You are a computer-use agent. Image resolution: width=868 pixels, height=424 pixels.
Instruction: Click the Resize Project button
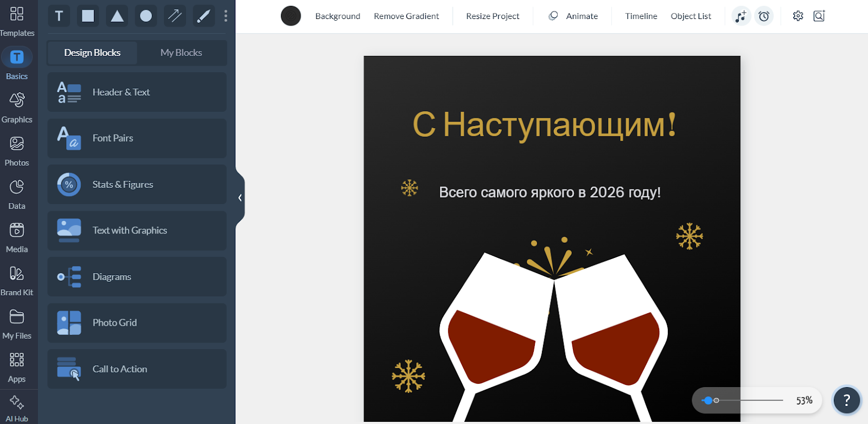(x=493, y=16)
